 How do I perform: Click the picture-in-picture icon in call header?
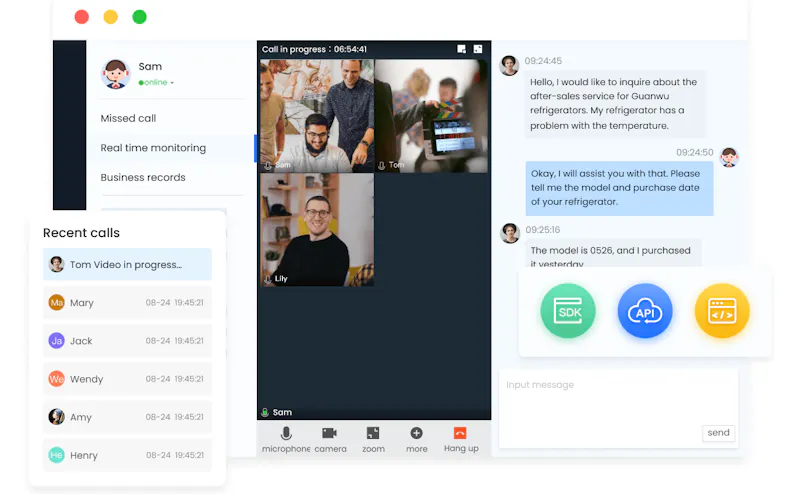(461, 49)
